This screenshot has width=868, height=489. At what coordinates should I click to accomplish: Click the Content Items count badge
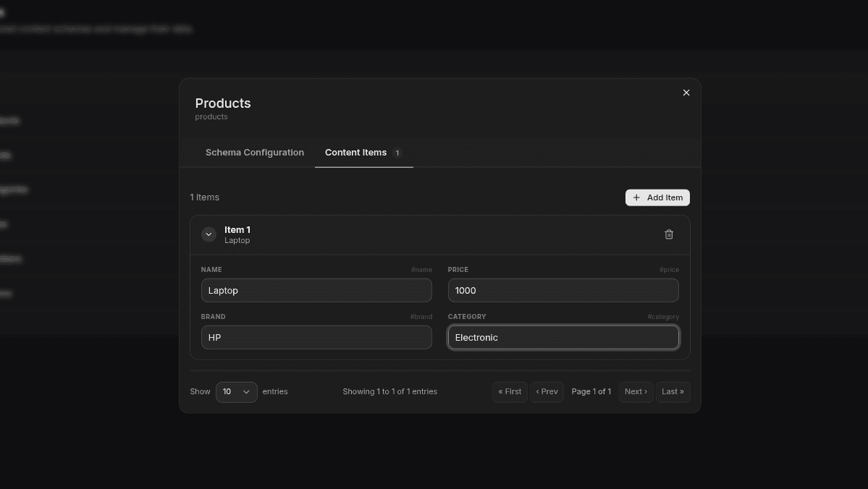point(397,153)
